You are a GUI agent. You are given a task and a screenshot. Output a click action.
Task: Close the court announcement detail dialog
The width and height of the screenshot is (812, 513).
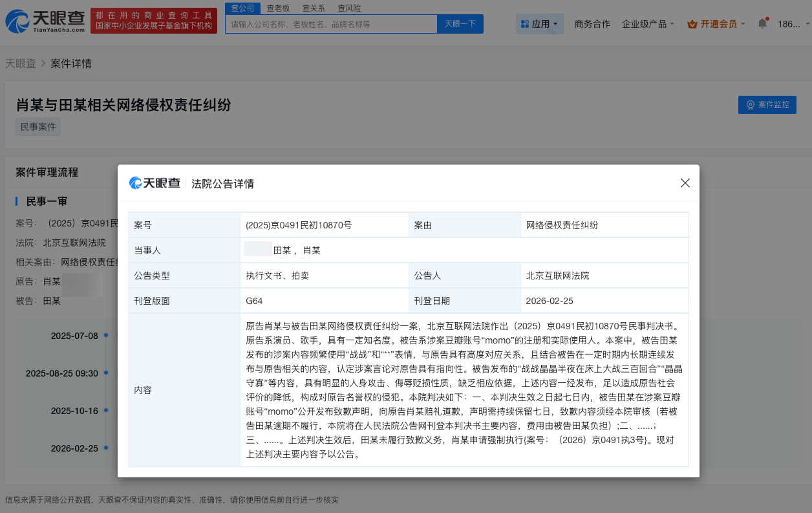pos(685,183)
